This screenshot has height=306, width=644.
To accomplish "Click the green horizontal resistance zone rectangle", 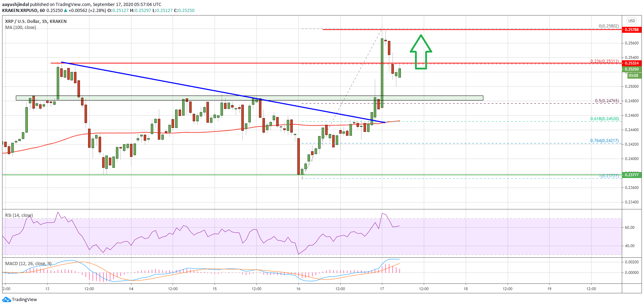I will [249, 98].
